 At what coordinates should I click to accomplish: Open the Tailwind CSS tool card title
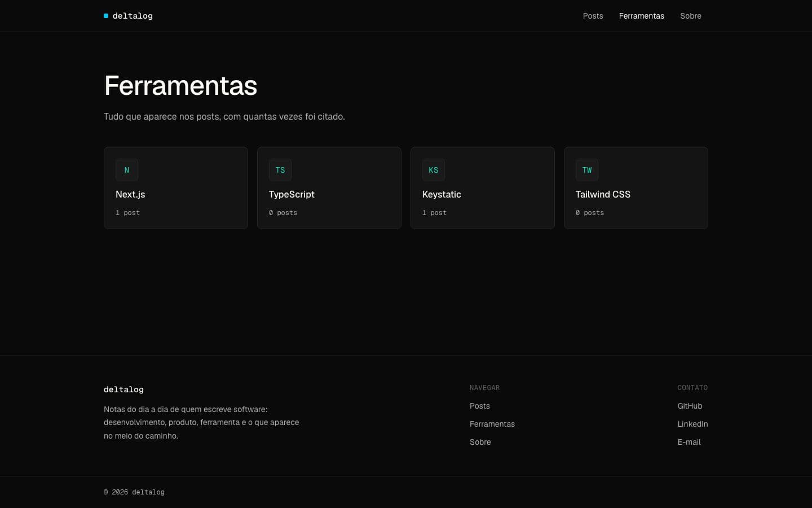coord(603,194)
